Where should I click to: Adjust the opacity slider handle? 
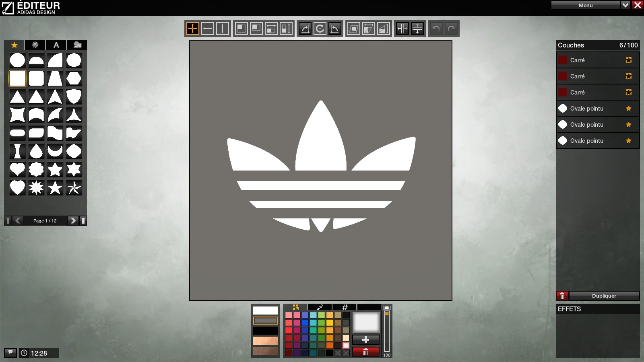click(387, 313)
